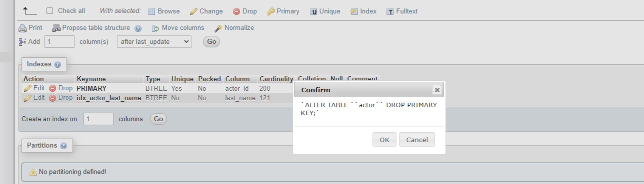Click the Add columns count field
Image resolution: width=644 pixels, height=184 pixels.
(x=59, y=42)
